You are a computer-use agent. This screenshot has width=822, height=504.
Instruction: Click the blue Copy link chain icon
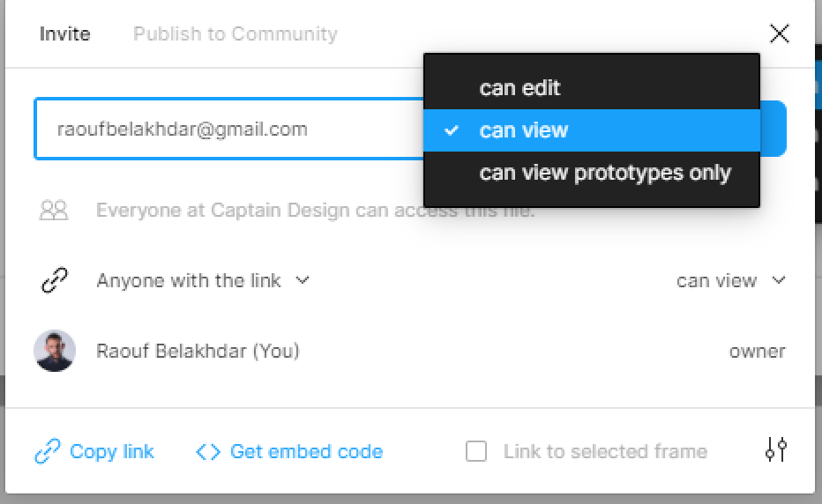pyautogui.click(x=48, y=451)
